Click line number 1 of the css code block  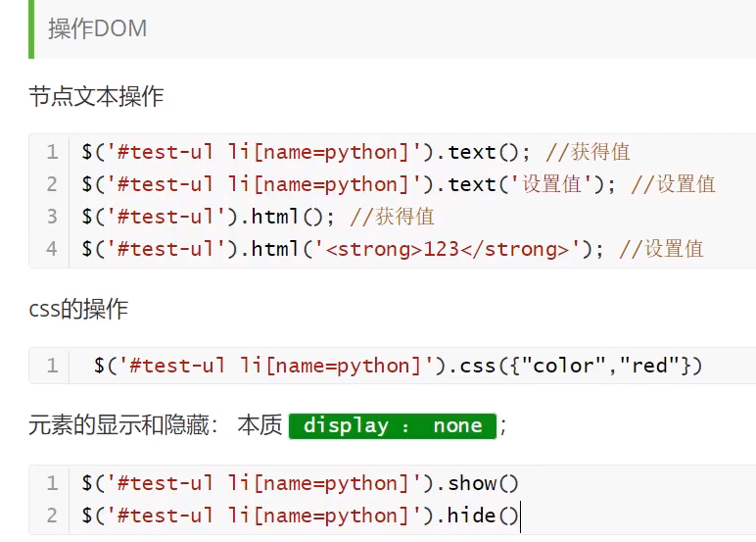click(x=51, y=366)
